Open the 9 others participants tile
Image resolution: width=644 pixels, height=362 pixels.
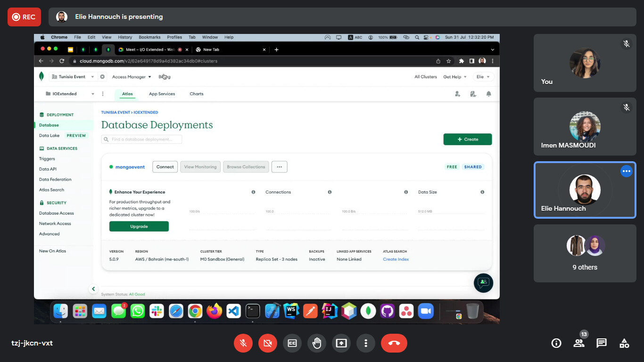pos(585,253)
